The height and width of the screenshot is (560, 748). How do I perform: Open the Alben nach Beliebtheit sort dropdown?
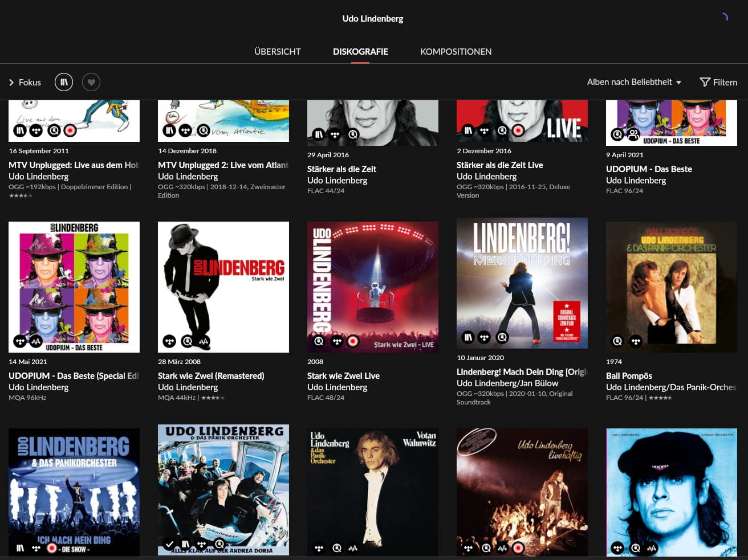(x=634, y=82)
